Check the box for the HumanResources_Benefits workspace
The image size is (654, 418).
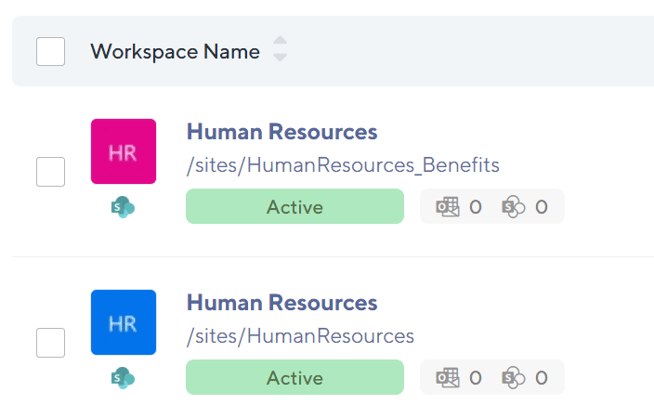[x=50, y=172]
